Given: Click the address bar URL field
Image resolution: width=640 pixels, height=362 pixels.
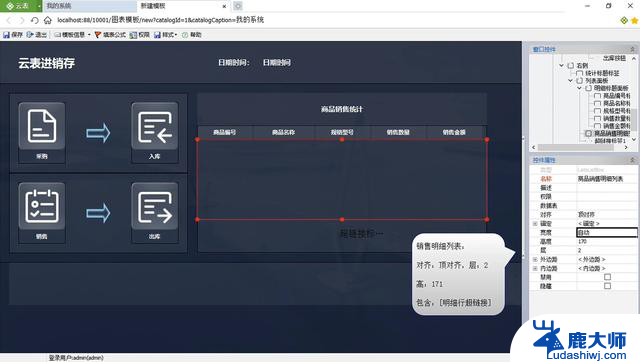Looking at the screenshot, I should [160, 20].
